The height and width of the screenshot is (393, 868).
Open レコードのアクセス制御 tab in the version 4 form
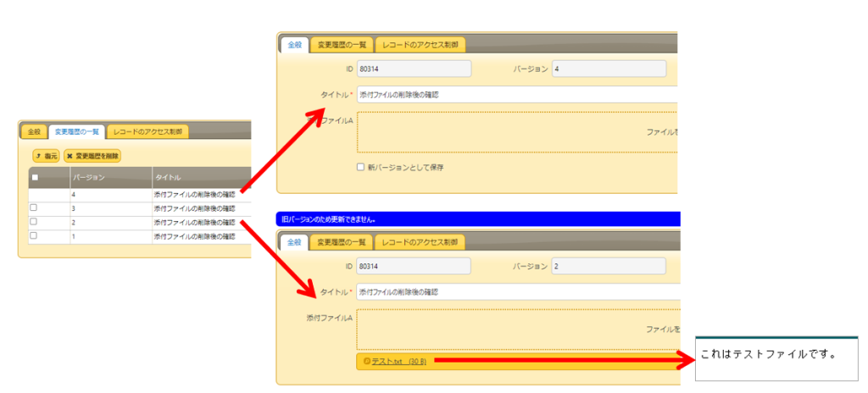tap(420, 45)
